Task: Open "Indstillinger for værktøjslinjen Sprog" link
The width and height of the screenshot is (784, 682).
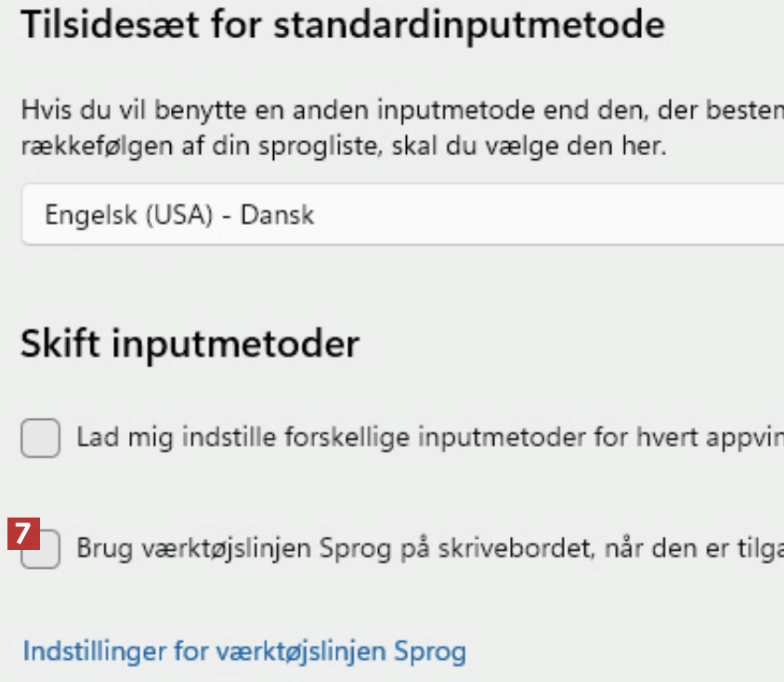Action: tap(243, 650)
